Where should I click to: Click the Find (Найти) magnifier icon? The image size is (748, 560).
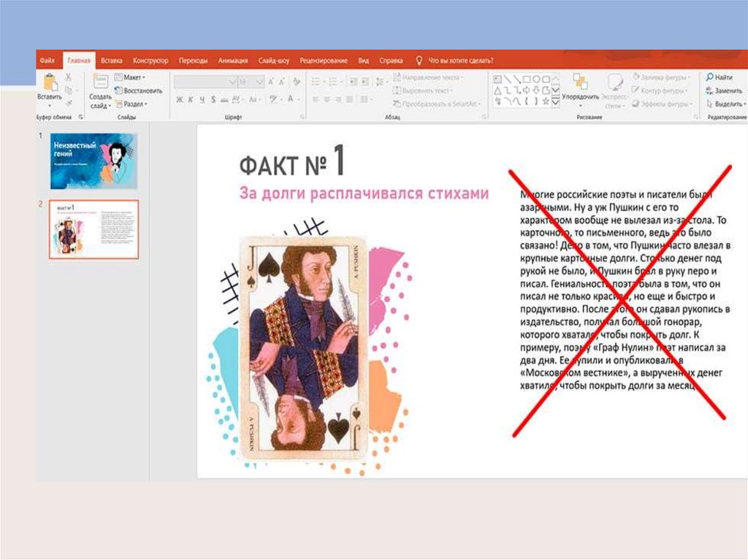click(x=710, y=77)
